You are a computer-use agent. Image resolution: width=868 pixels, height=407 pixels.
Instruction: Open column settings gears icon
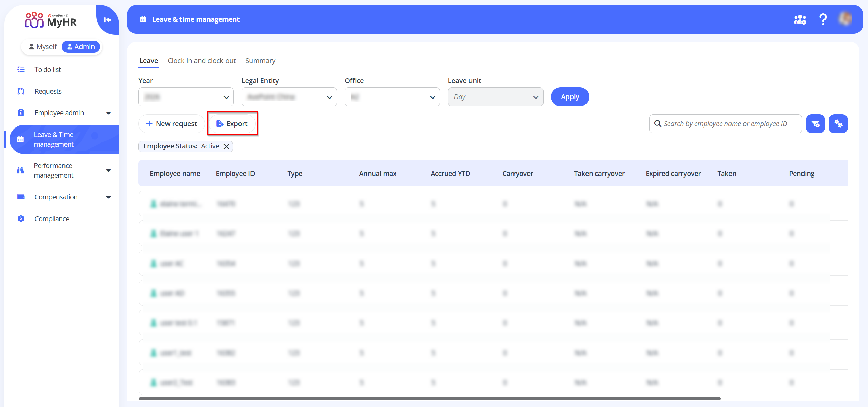pos(838,124)
